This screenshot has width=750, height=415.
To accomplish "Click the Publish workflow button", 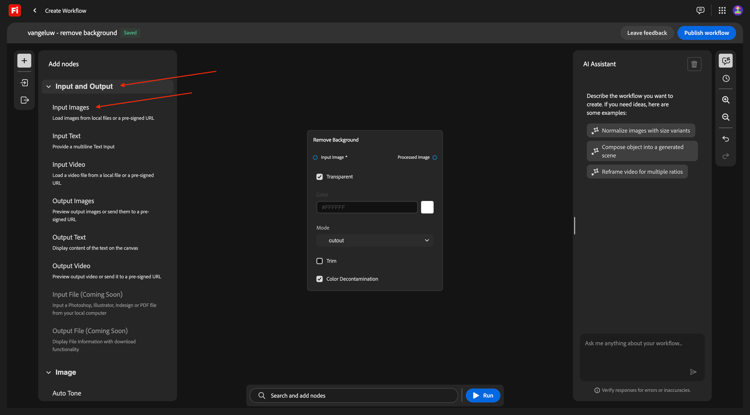I will click(706, 33).
